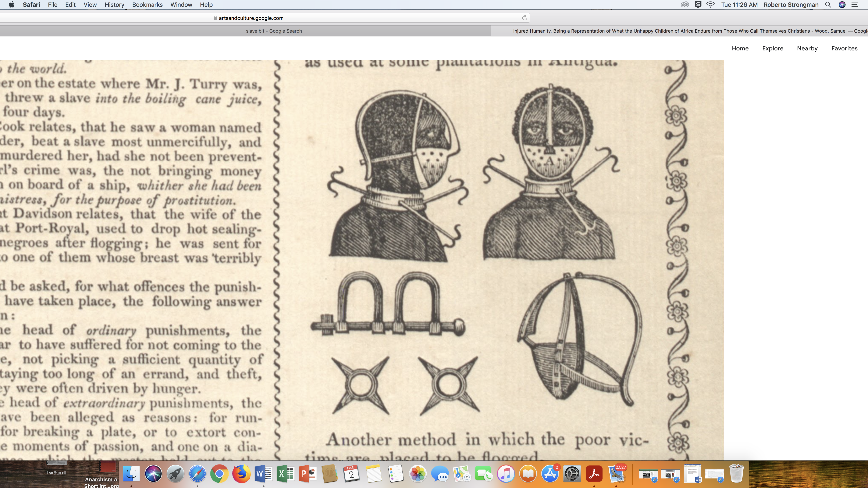Activate Siri from the menu bar
868x488 pixels.
[x=842, y=5]
